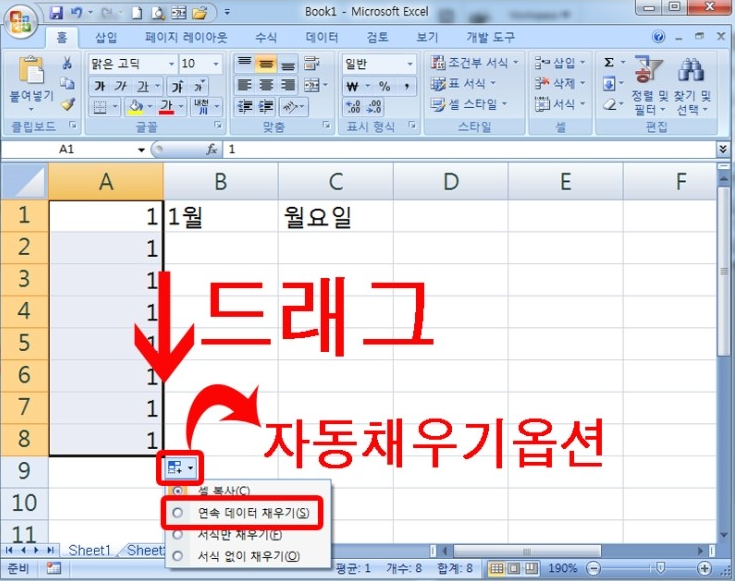
Task: Copy selection with the copy icon
Action: pyautogui.click(x=68, y=83)
